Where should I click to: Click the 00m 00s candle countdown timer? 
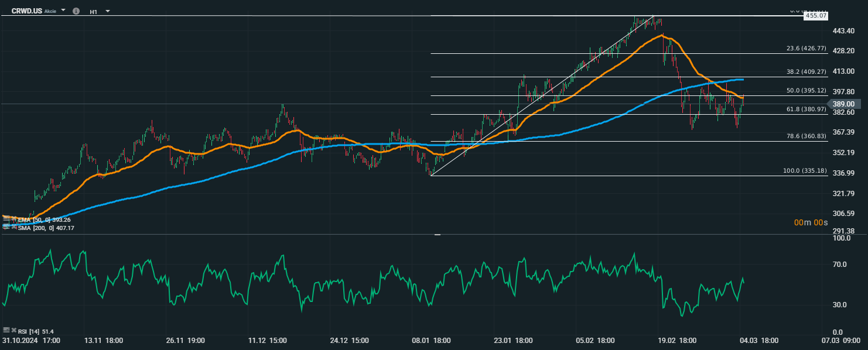(x=811, y=222)
